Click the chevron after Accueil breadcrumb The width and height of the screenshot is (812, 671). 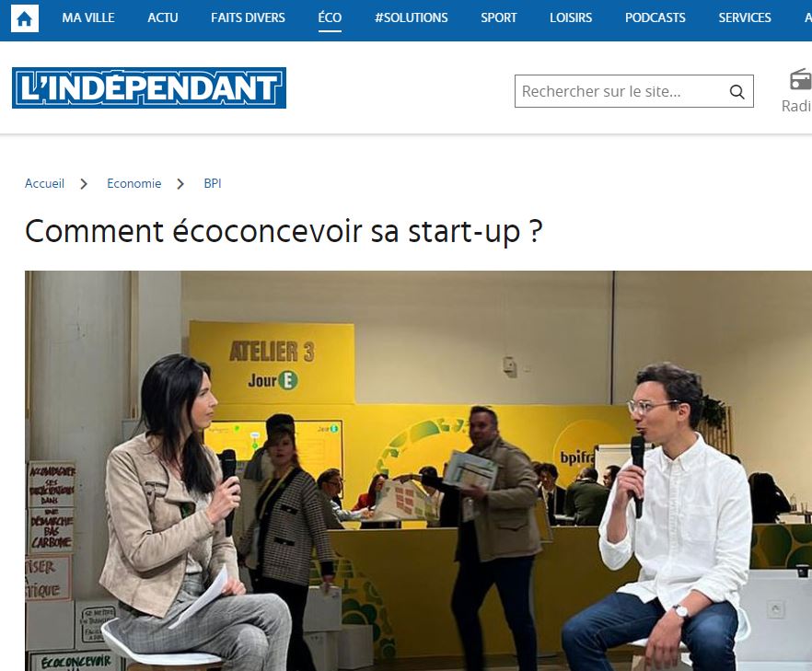click(84, 184)
